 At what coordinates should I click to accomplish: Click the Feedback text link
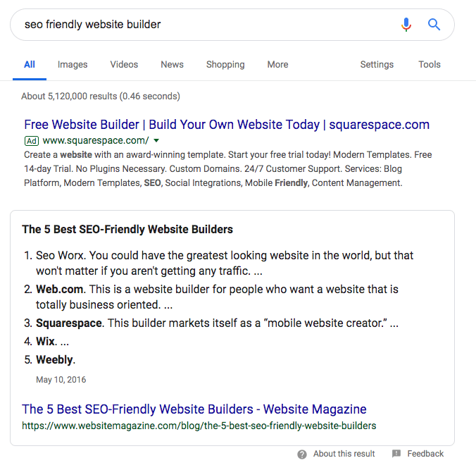[425, 454]
